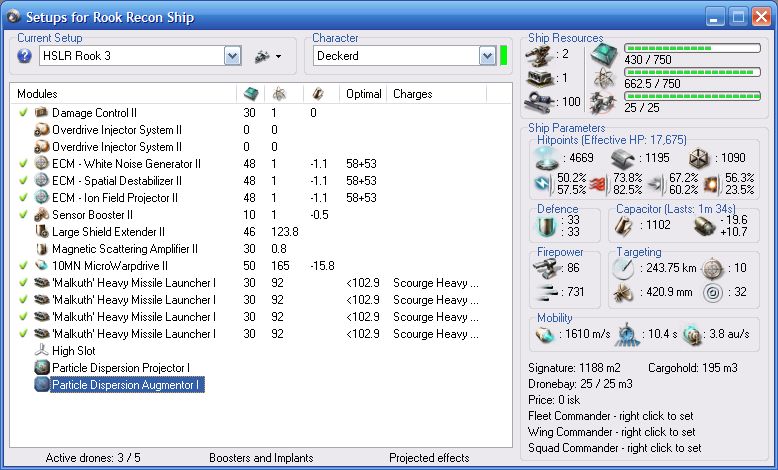Click the turret hardpoints icon
This screenshot has height=470, width=778.
click(540, 55)
